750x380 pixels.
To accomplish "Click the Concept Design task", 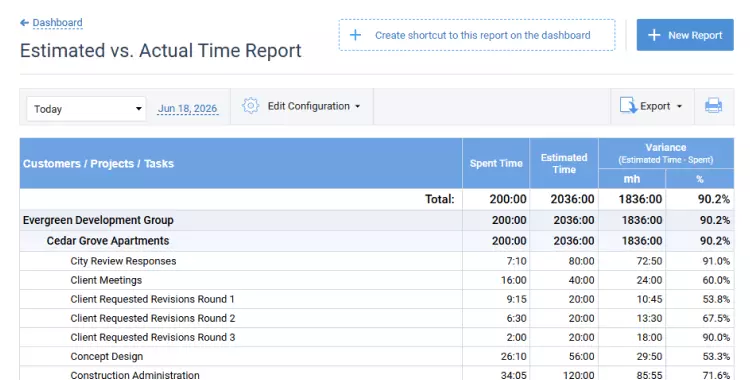I will click(107, 357).
